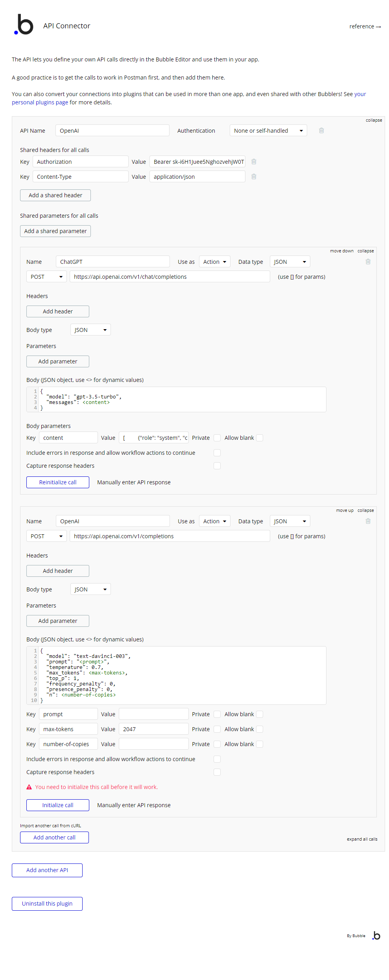Image resolution: width=389 pixels, height=980 pixels.
Task: Mark number-of-copies parameter as Private
Action: [217, 744]
